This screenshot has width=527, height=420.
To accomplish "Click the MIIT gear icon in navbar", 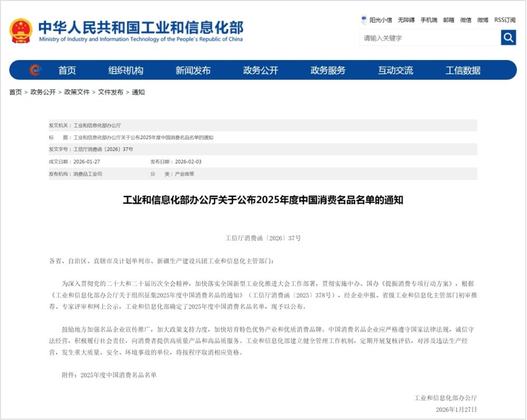I will (35, 70).
